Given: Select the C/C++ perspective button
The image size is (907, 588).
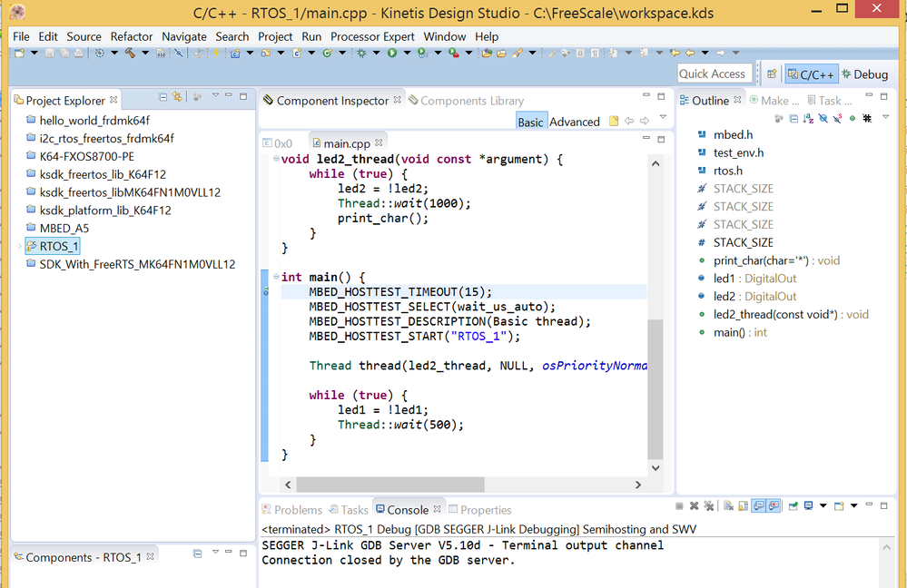Looking at the screenshot, I should pyautogui.click(x=811, y=74).
